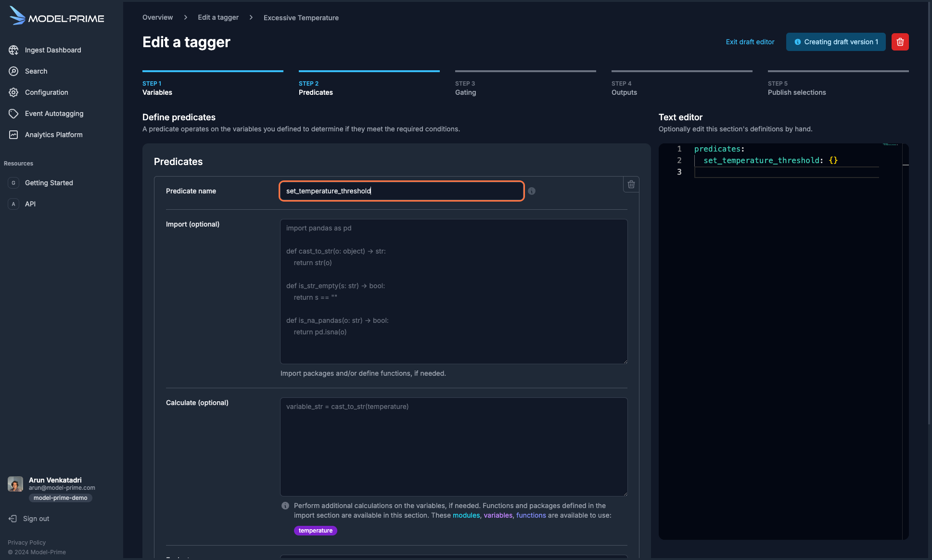The image size is (932, 560).
Task: Open Configuration settings
Action: pyautogui.click(x=47, y=92)
